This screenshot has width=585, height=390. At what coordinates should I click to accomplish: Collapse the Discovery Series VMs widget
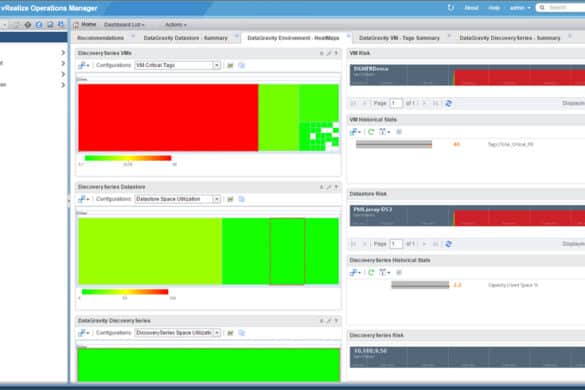[322, 53]
